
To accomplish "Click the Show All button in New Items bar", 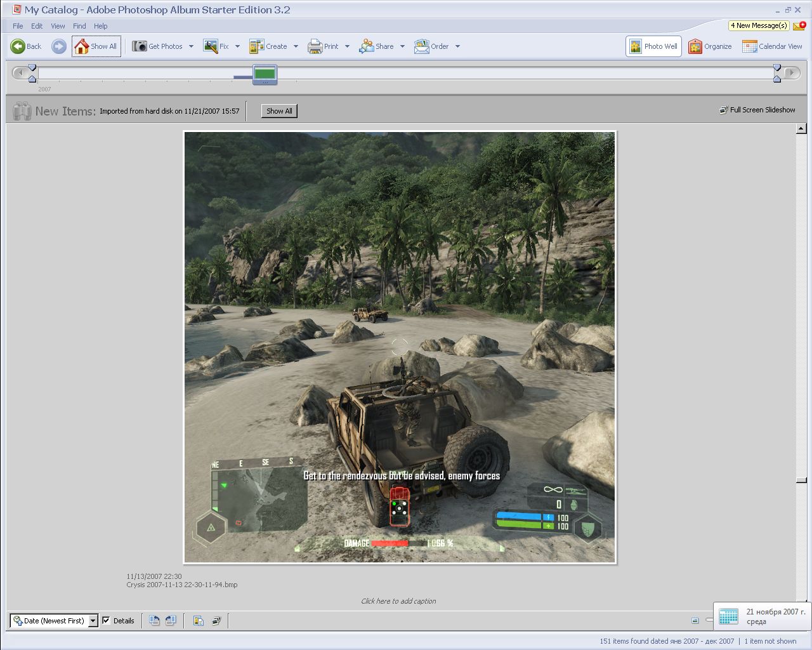I will [279, 111].
